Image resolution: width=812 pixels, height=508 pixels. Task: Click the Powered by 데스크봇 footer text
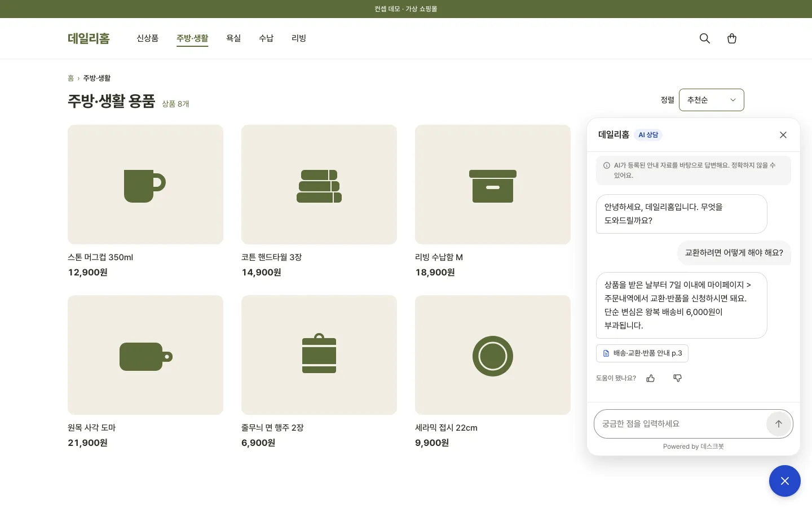pos(694,446)
